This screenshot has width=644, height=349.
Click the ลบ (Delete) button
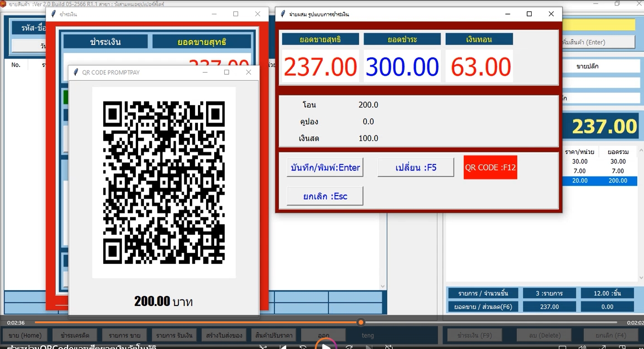coord(544,335)
